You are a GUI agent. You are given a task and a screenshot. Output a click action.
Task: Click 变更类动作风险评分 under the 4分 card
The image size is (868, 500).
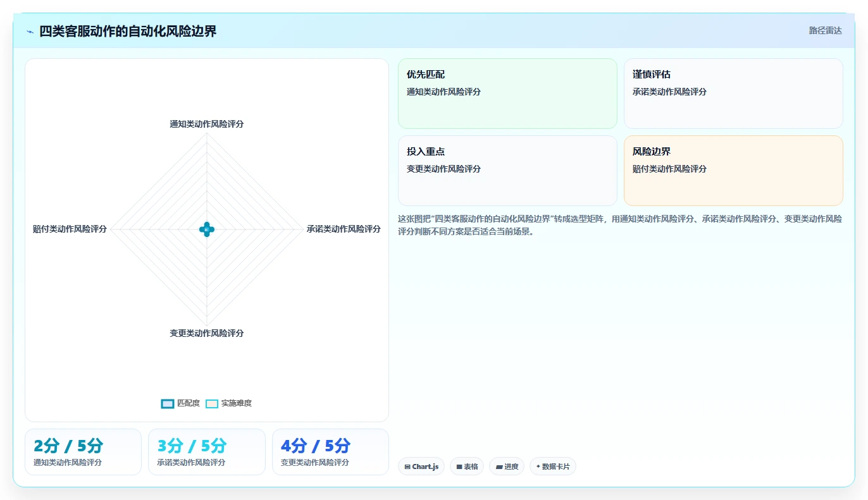point(315,463)
